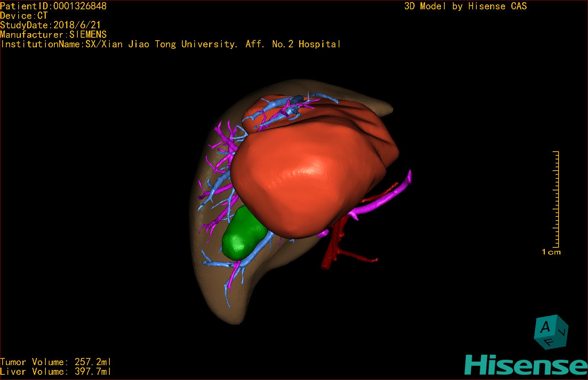Click the orientation cube in the corner
The height and width of the screenshot is (380, 588).
tap(551, 332)
